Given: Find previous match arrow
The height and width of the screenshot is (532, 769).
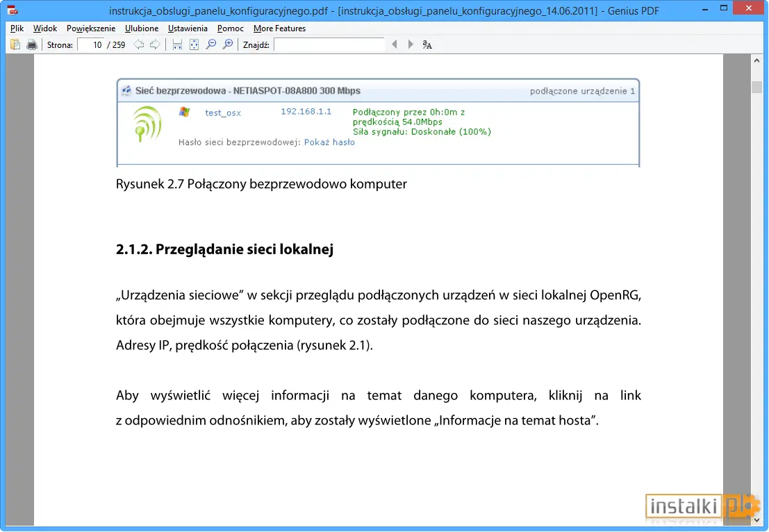Looking at the screenshot, I should [x=395, y=44].
